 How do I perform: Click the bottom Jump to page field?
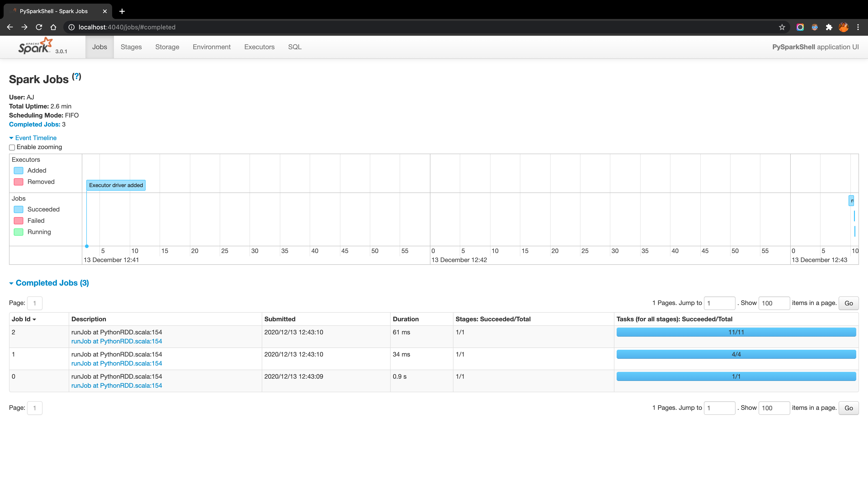(x=719, y=408)
